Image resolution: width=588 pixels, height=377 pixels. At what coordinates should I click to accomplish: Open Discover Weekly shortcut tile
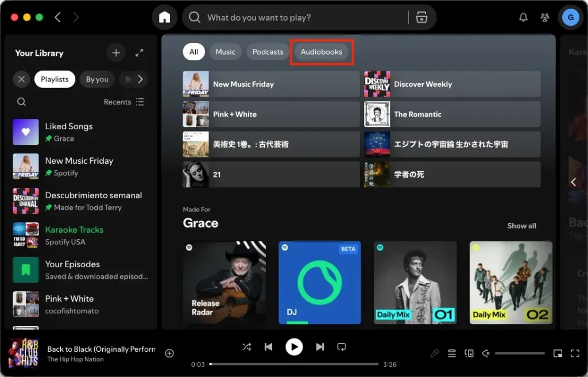click(452, 84)
